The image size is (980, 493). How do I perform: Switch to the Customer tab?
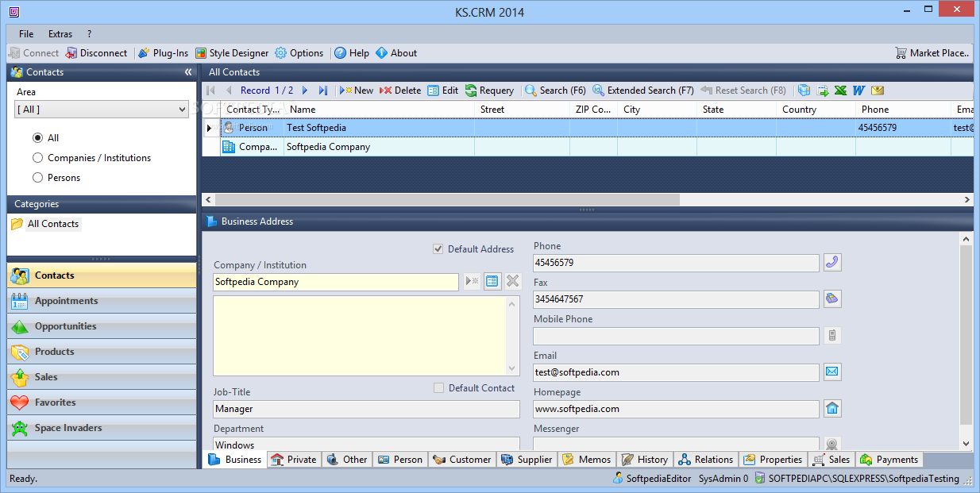(462, 460)
